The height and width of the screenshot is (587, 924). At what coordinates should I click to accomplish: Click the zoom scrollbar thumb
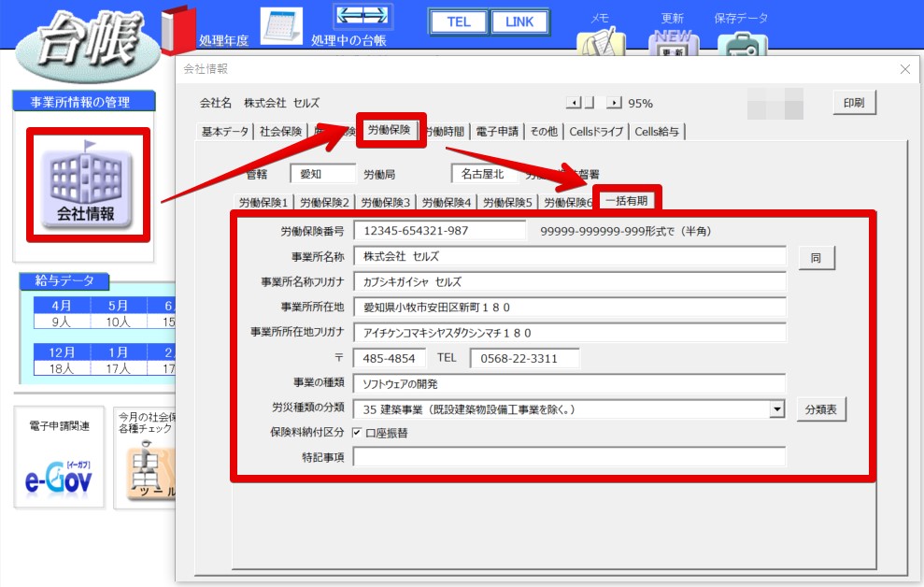pyautogui.click(x=589, y=103)
